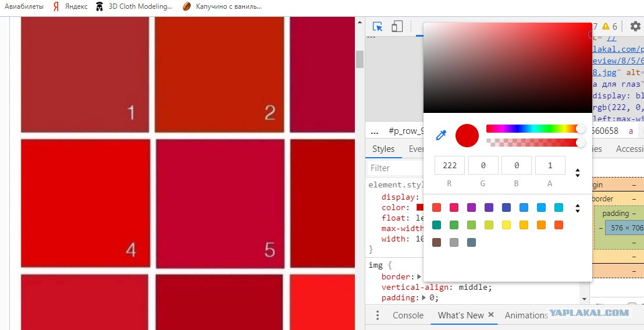Select the What's New drawer tab
644x330 pixels.
(461, 315)
